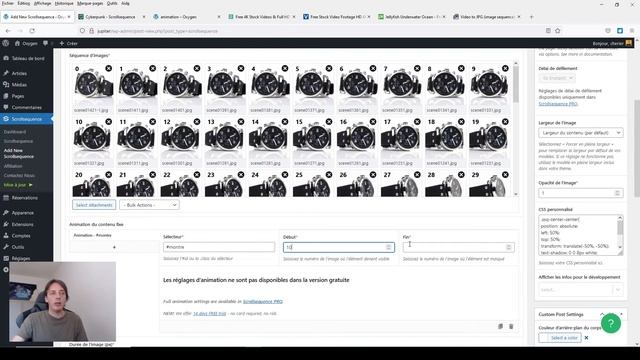
Task: Remove image 24 from the sequence
Action: pyautogui.click(x=285, y=175)
